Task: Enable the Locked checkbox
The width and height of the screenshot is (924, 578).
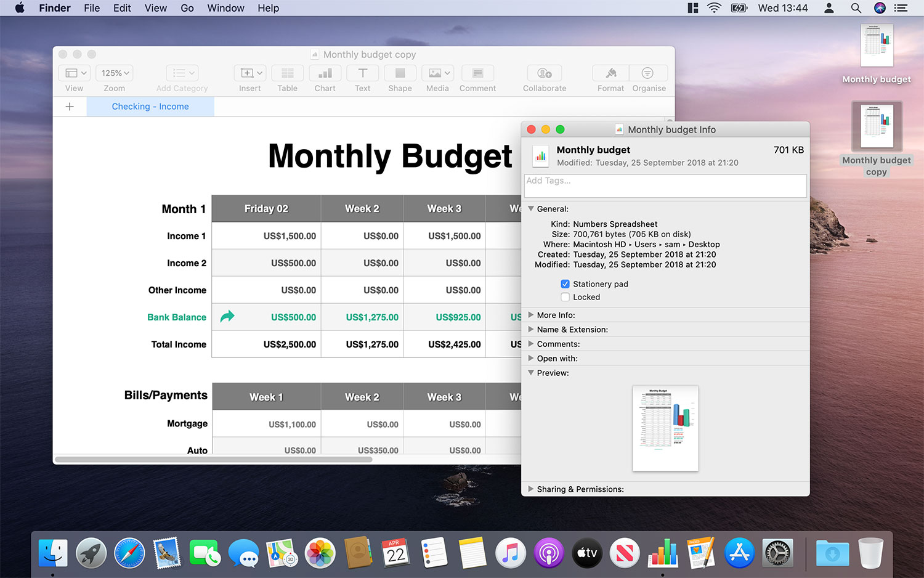Action: pyautogui.click(x=565, y=297)
